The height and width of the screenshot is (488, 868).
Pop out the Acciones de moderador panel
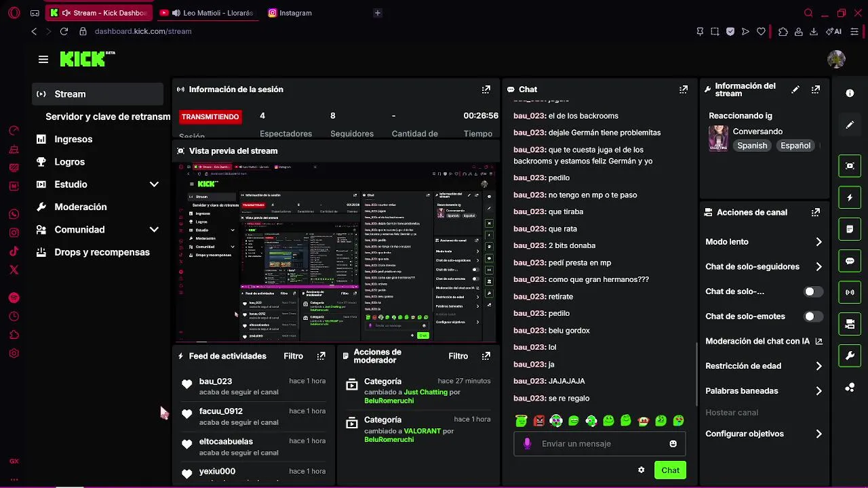tap(486, 356)
